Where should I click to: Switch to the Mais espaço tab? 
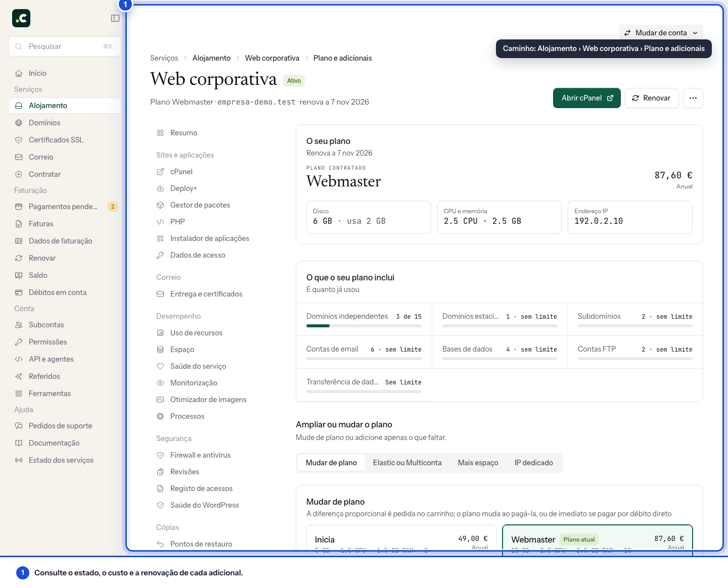(x=478, y=463)
